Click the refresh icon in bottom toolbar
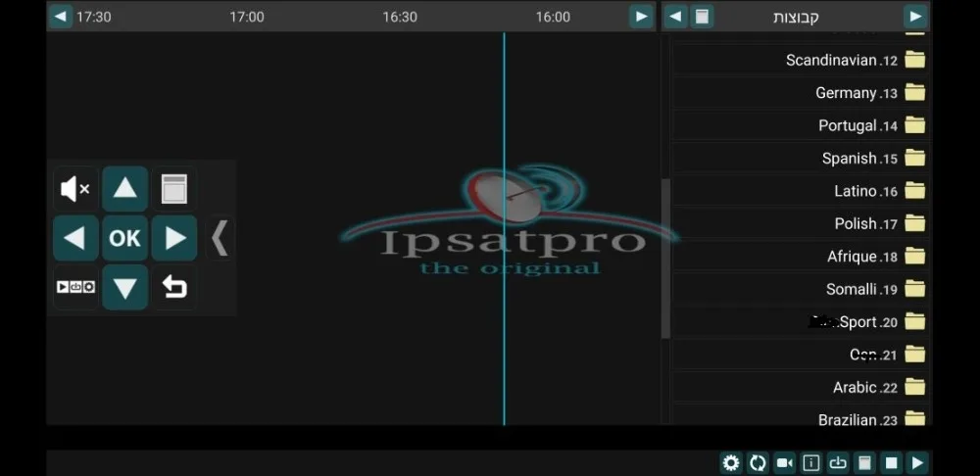Image resolution: width=980 pixels, height=476 pixels. pos(758,463)
